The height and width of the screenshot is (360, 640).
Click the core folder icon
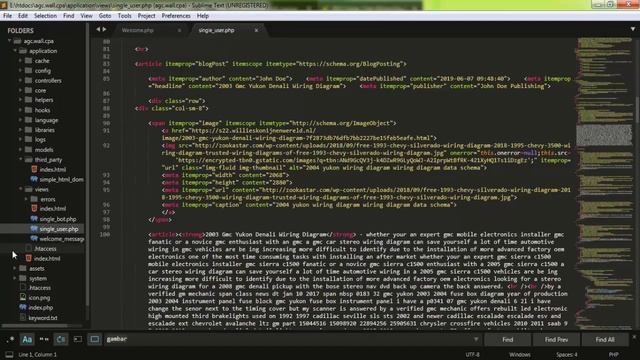click(x=28, y=90)
